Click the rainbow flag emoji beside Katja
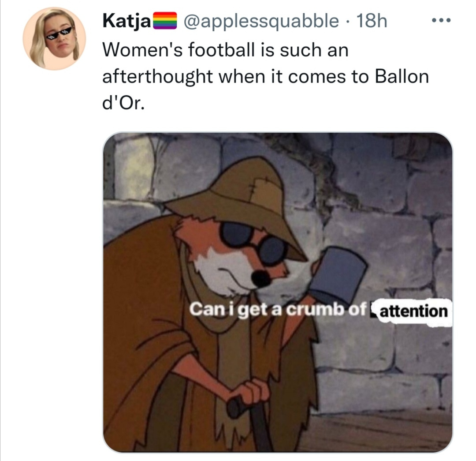 coord(165,21)
